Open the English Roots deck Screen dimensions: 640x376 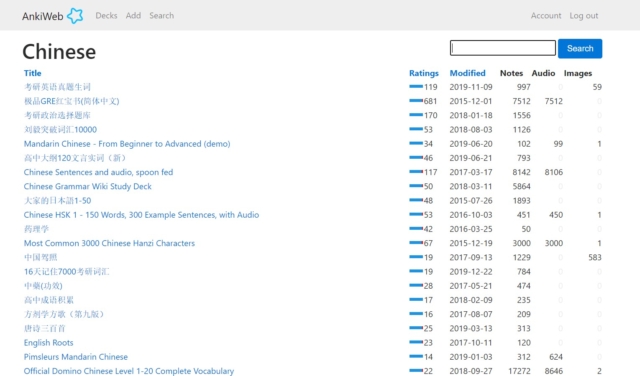(49, 343)
